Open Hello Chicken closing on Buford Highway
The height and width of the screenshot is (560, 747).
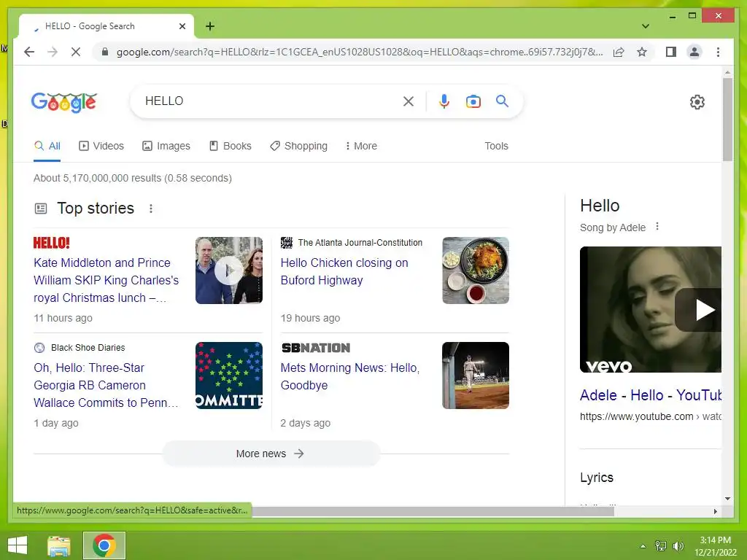[344, 271]
